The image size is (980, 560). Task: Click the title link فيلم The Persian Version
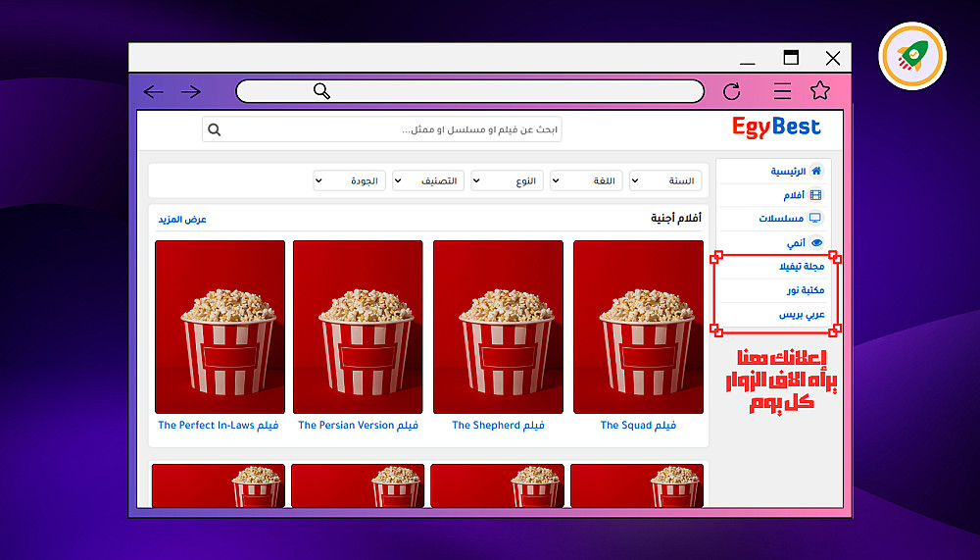point(358,426)
